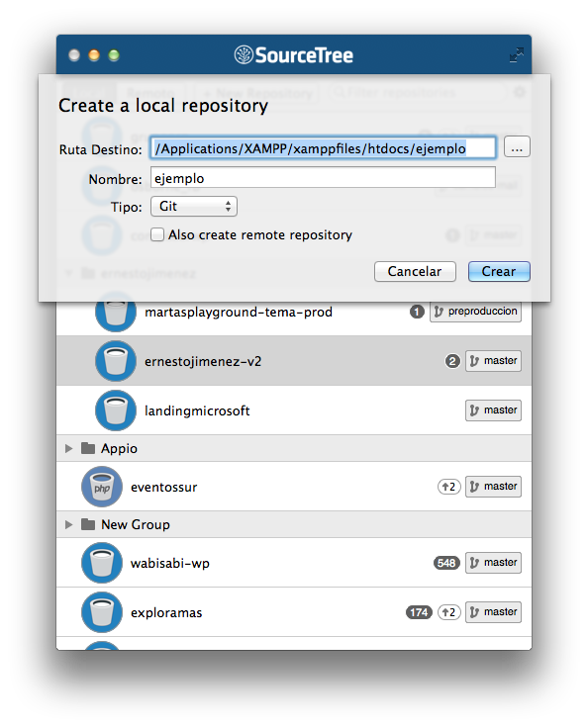Click the Ruta Destino path field

click(x=323, y=148)
